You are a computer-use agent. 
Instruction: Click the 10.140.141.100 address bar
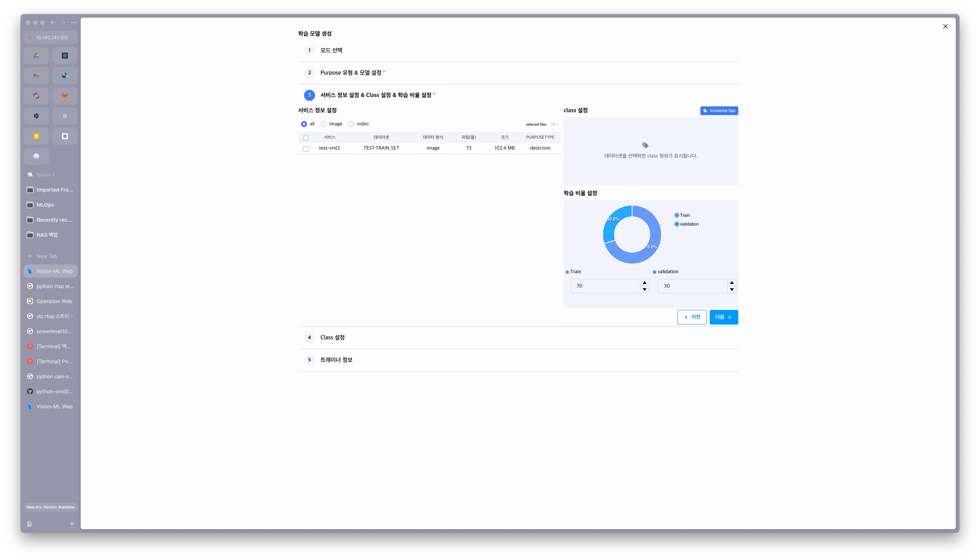[x=50, y=37]
